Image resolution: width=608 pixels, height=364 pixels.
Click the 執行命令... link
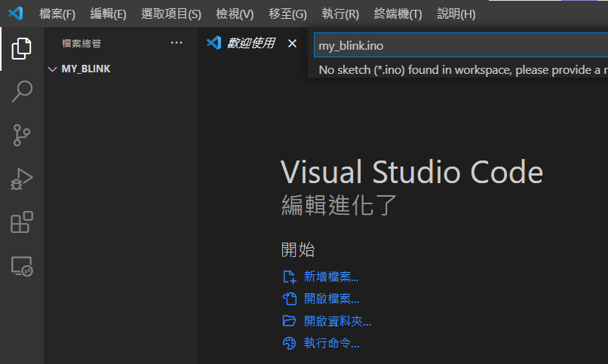coord(331,343)
